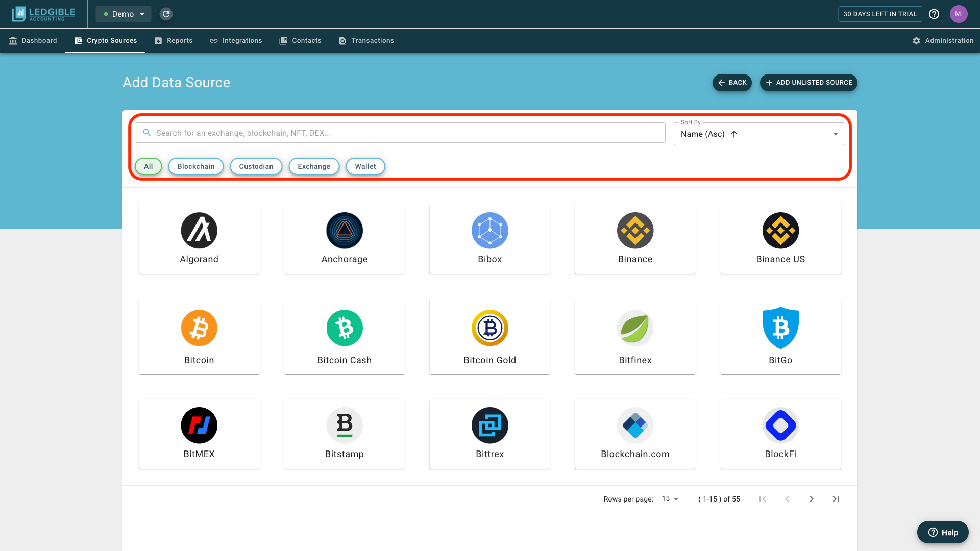Jump to the last page arrow
Image resolution: width=980 pixels, height=551 pixels.
pyautogui.click(x=836, y=499)
